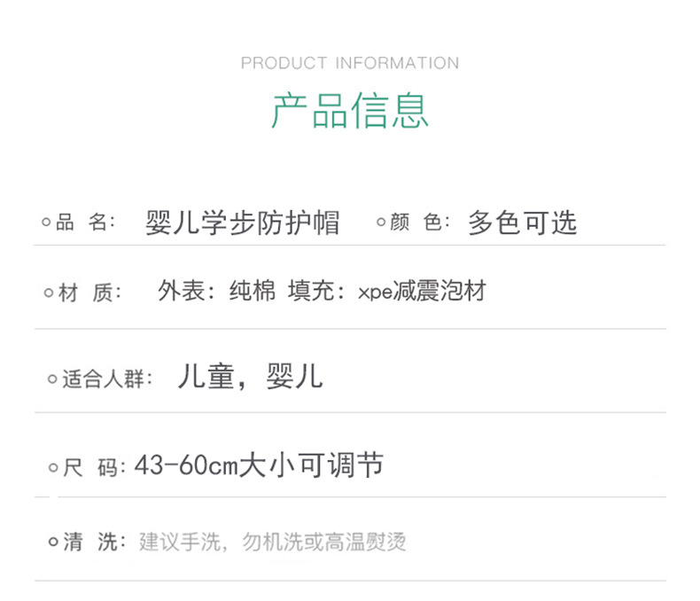Select the green 产品信息 title
700x601 pixels.
tap(350, 110)
